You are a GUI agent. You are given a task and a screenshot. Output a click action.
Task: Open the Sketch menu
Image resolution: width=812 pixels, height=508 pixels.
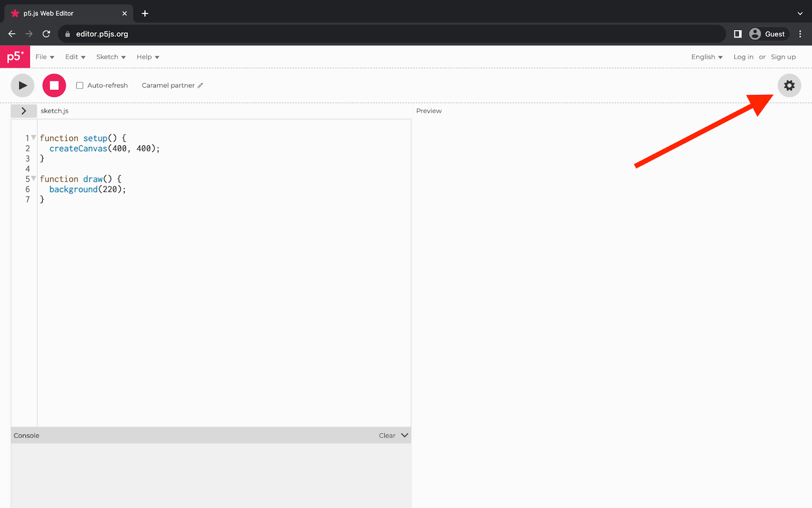[111, 57]
